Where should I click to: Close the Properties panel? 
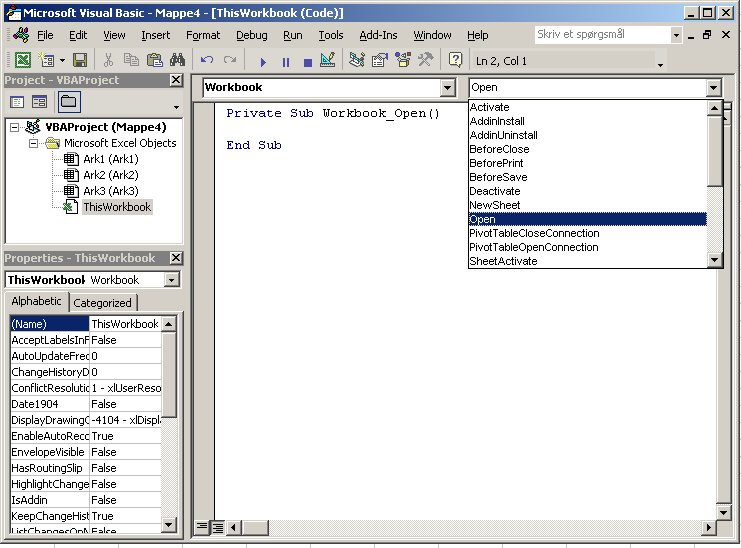(x=176, y=258)
